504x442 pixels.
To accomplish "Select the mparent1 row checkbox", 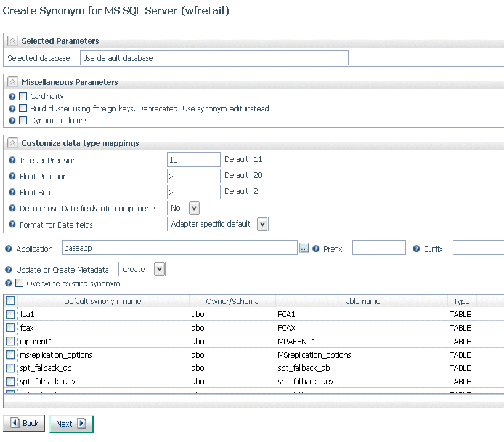I will click(10, 341).
